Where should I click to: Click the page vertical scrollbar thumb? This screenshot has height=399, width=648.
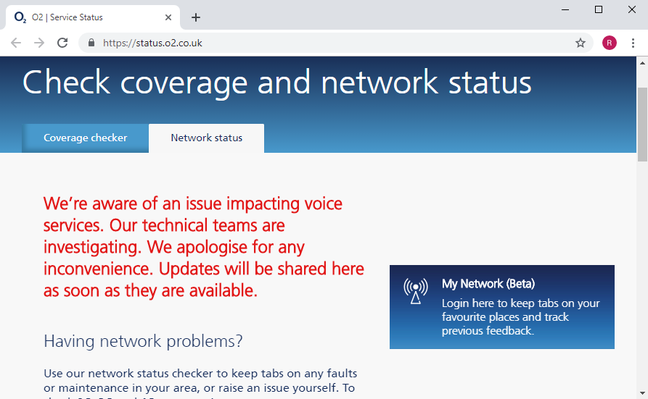(x=642, y=125)
